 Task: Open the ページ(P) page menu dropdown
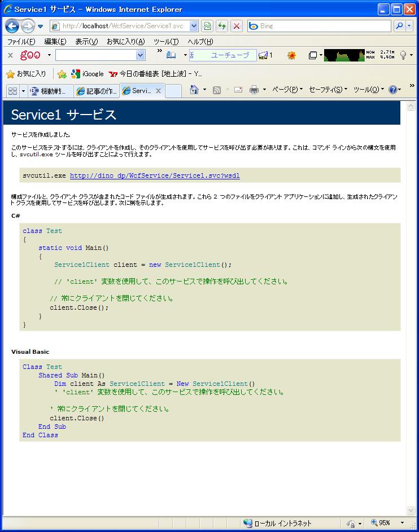coord(287,90)
